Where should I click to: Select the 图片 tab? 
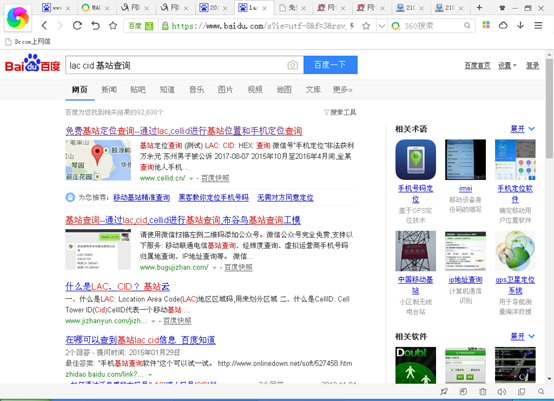tap(225, 90)
